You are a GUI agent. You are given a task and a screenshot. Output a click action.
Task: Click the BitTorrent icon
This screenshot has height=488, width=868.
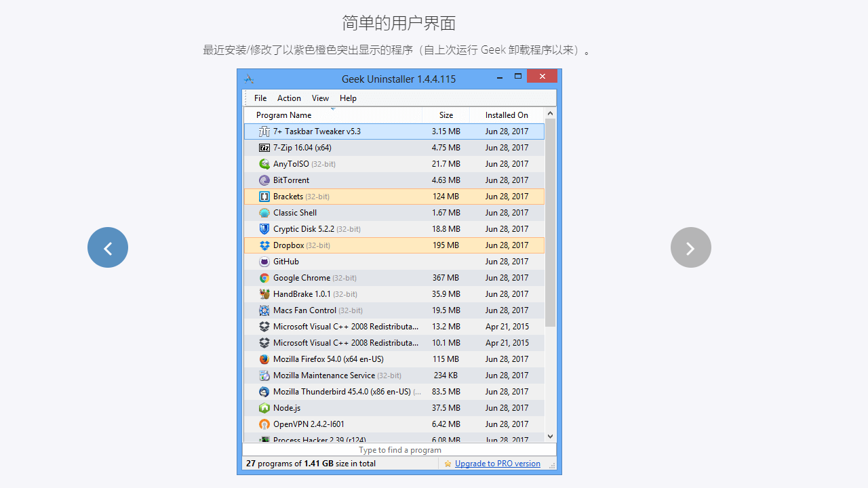(264, 180)
